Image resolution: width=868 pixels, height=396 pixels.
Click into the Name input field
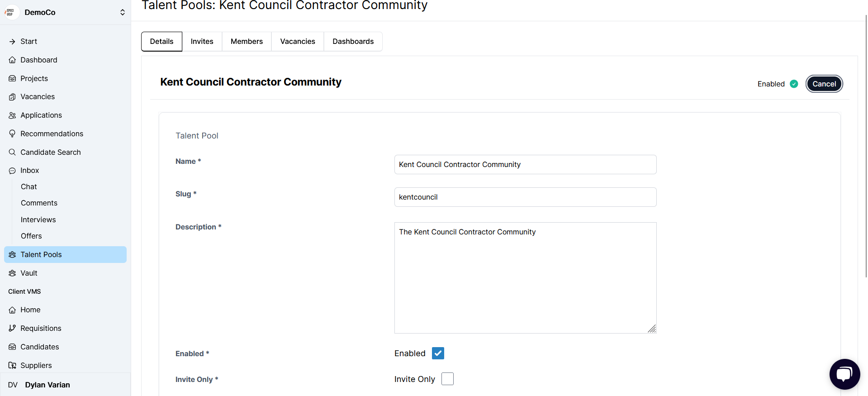525,164
